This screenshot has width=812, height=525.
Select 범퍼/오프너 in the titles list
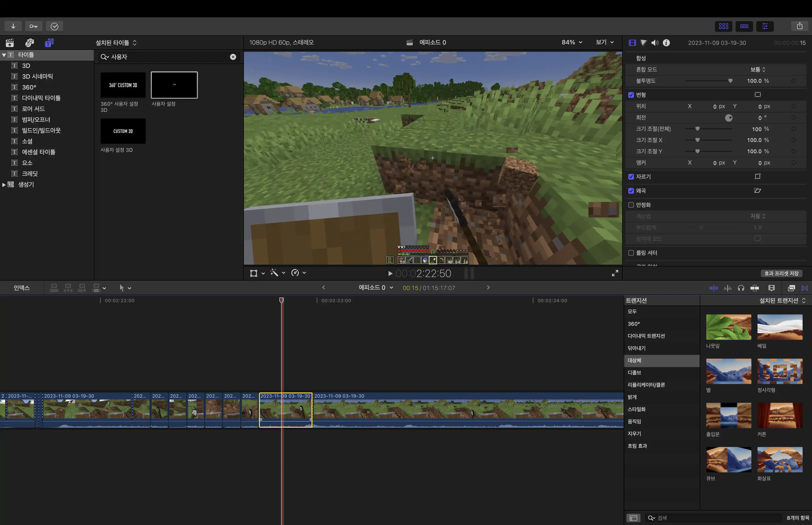tap(36, 120)
